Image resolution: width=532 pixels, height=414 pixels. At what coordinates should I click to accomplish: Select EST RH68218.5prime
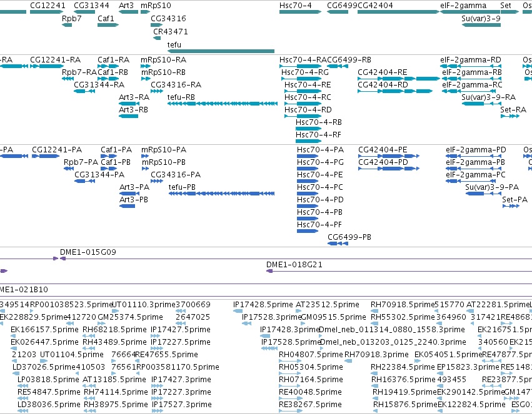(x=89, y=336)
